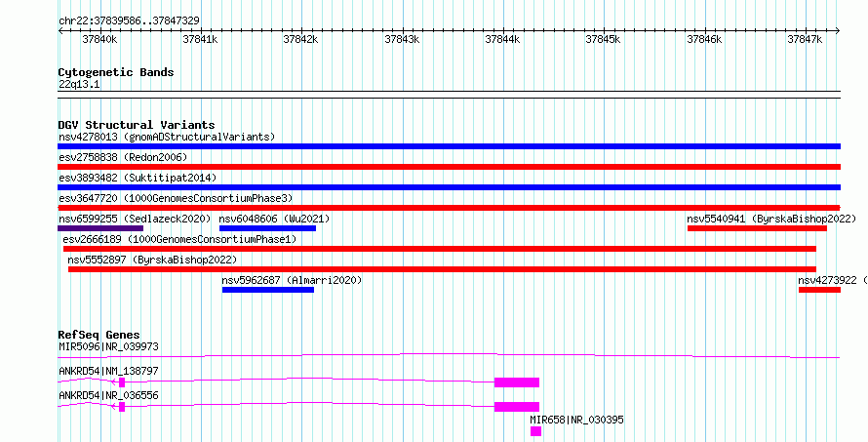Click the blue bar under esv3893482
This screenshot has height=442, width=868.
point(449,187)
